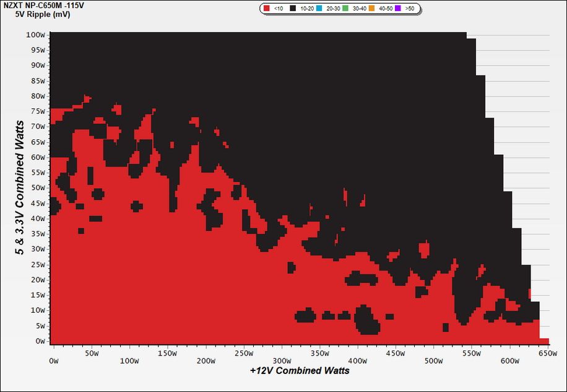Click the '75W' y-axis label

pyautogui.click(x=37, y=111)
